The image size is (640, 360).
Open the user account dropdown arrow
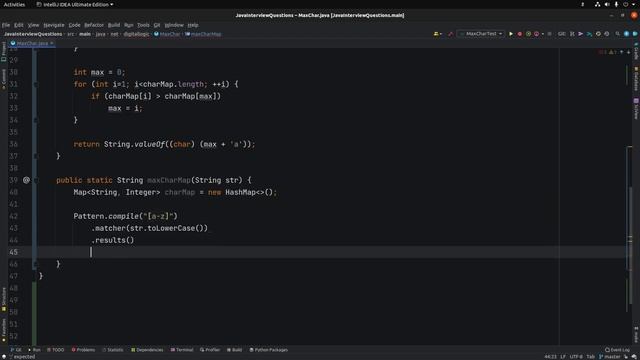click(x=441, y=34)
